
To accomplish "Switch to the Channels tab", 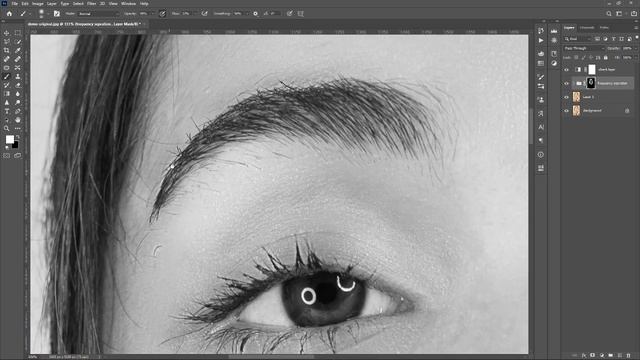I will pyautogui.click(x=587, y=28).
